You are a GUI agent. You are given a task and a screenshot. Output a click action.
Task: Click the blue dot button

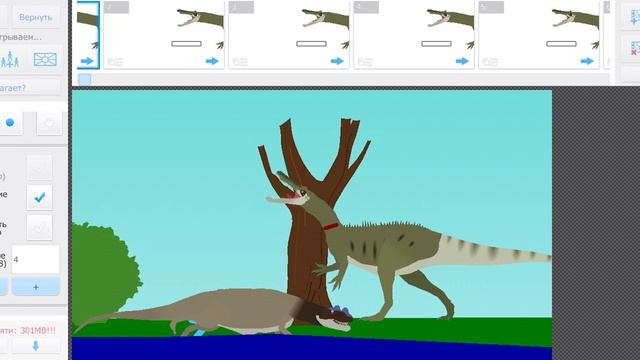(10, 122)
